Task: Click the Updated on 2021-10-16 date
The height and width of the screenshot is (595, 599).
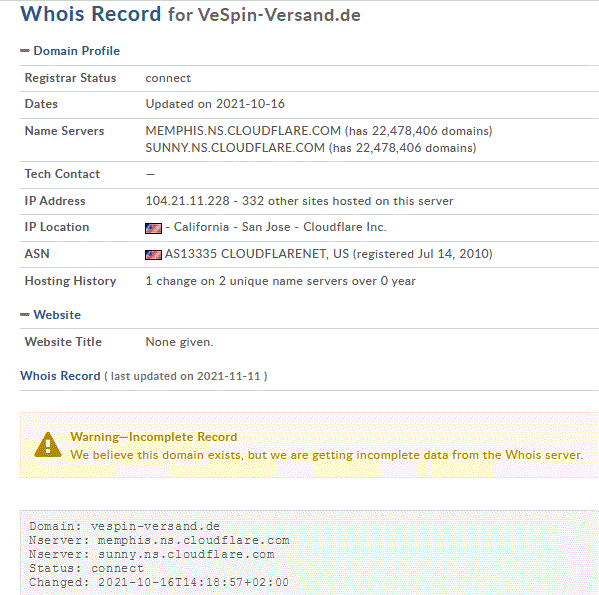Action: point(215,104)
